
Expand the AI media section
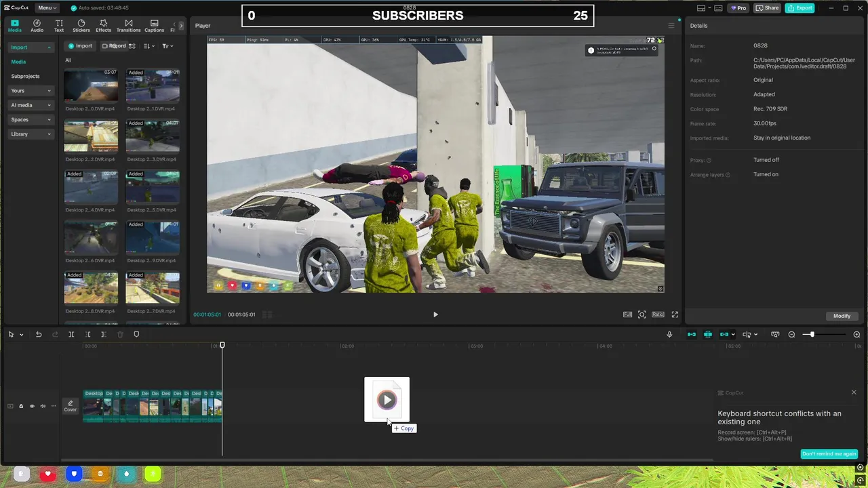pos(31,105)
